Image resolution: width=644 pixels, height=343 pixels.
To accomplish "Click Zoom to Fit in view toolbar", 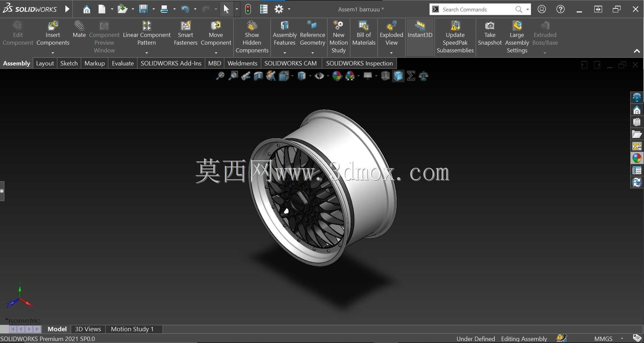I will 220,76.
